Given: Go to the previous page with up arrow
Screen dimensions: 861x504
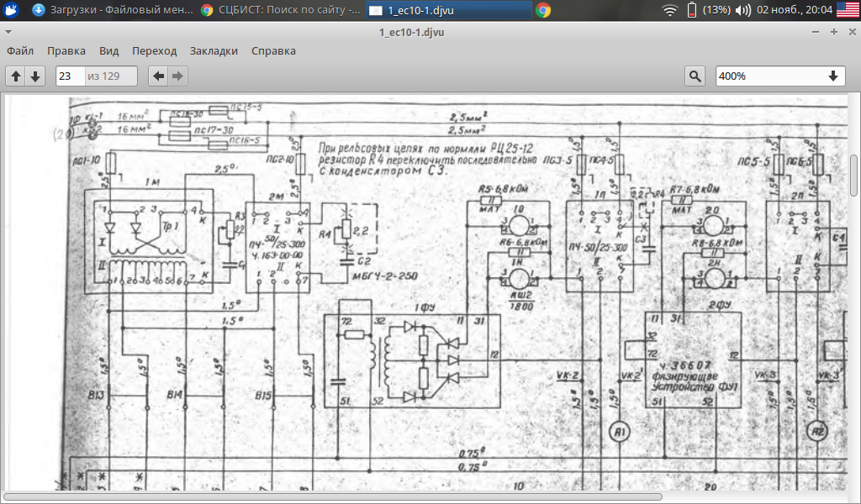Looking at the screenshot, I should click(x=16, y=76).
